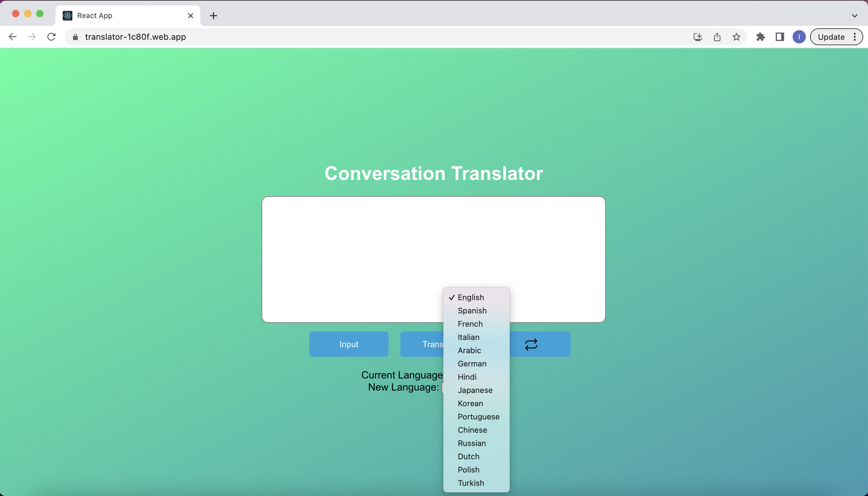Click the install app icon
Image resolution: width=868 pixels, height=496 pixels.
698,37
